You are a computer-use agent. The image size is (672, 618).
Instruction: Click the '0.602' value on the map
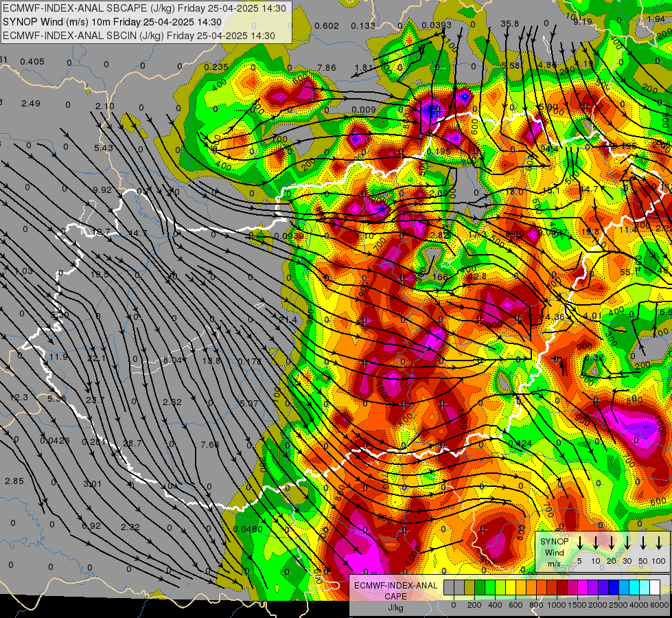[327, 25]
